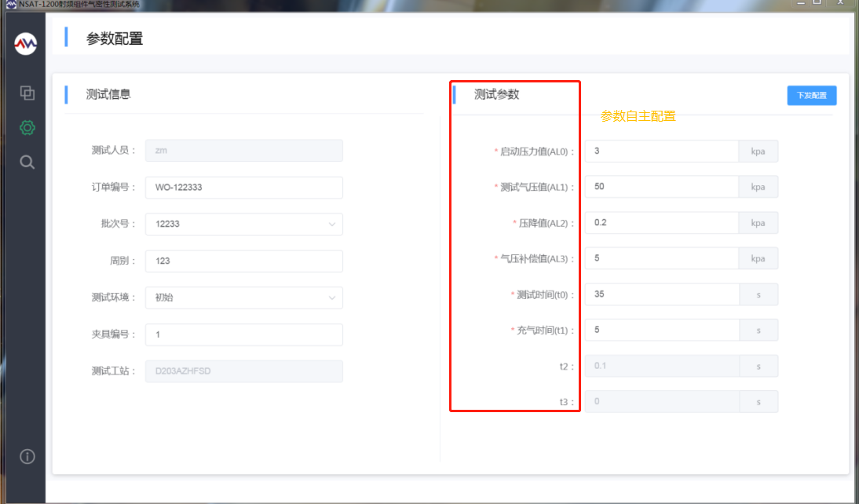
Task: Click the 测试参数 section heading
Action: pyautogui.click(x=496, y=94)
